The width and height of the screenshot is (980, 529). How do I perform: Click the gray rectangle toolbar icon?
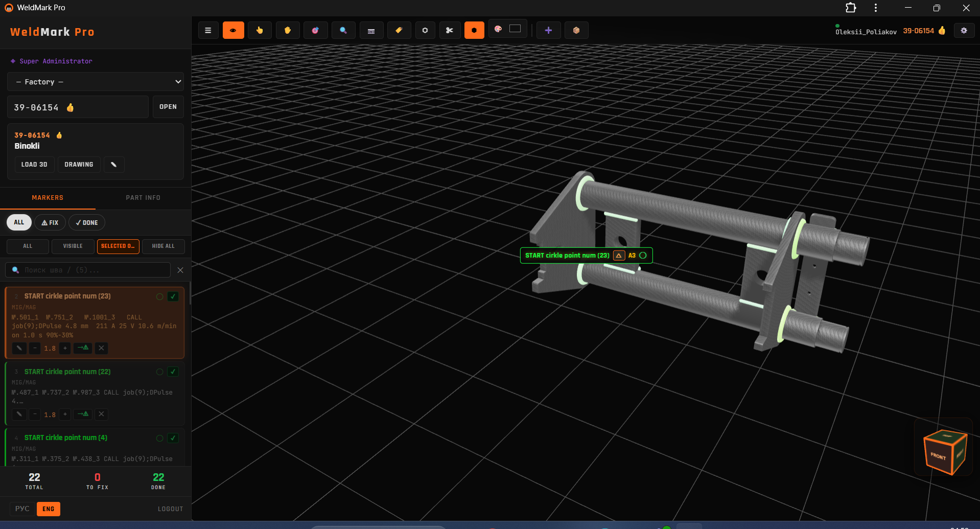click(x=371, y=31)
